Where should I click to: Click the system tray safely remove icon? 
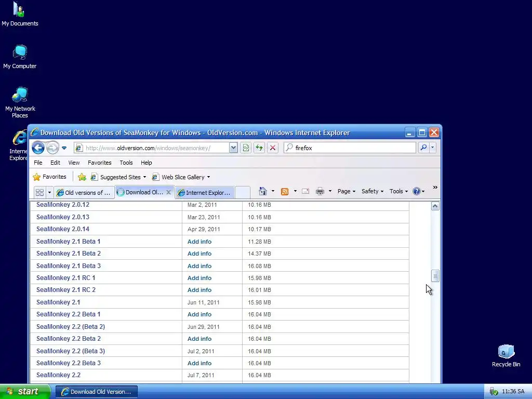[494, 392]
